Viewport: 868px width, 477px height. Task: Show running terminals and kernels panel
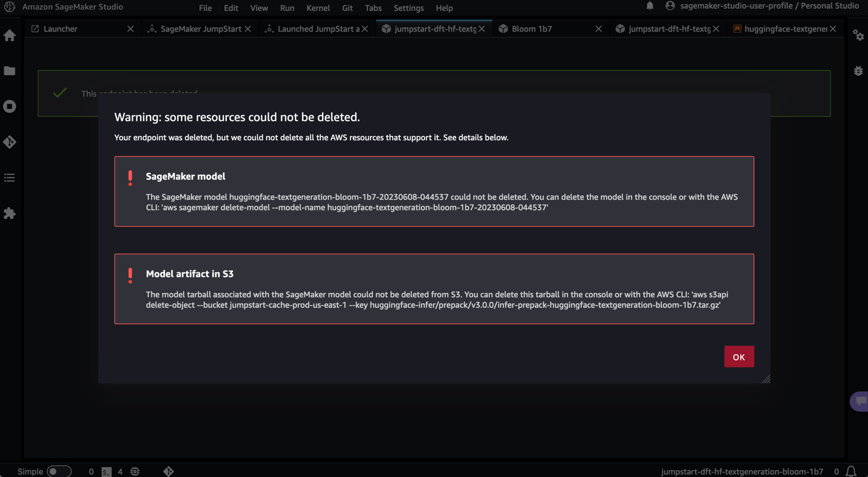(10, 106)
